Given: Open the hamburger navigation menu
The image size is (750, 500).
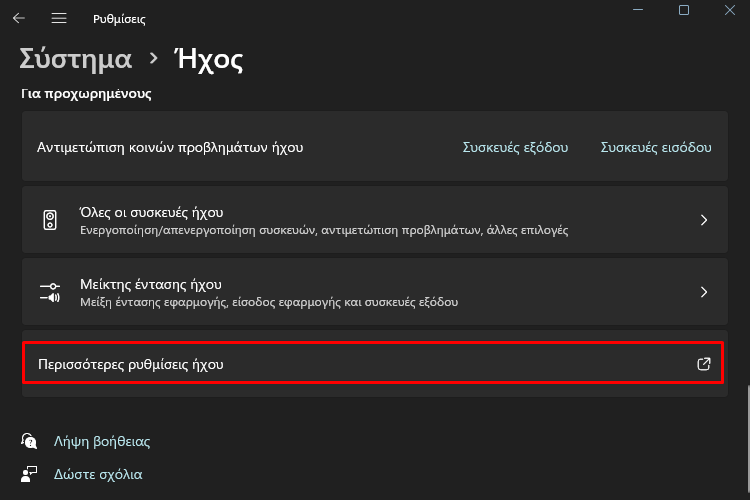Looking at the screenshot, I should coord(59,19).
